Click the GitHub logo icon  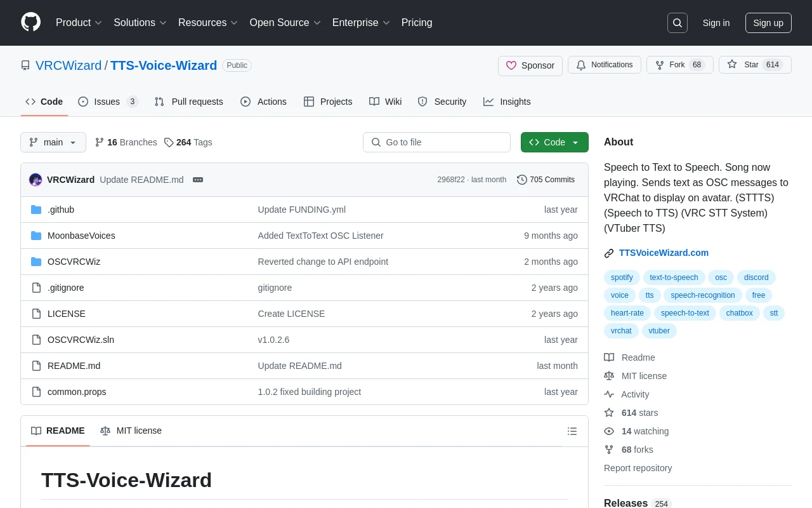tap(30, 22)
